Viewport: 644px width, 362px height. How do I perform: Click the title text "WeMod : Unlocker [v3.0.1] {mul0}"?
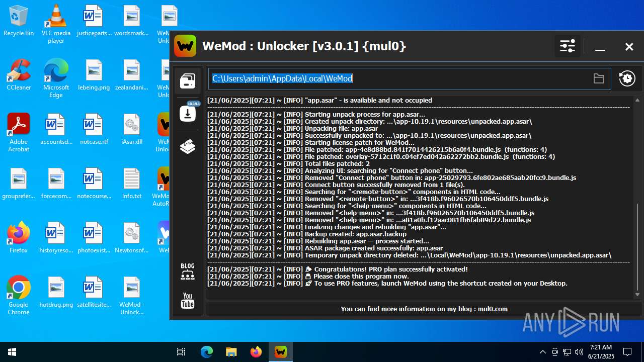click(304, 46)
